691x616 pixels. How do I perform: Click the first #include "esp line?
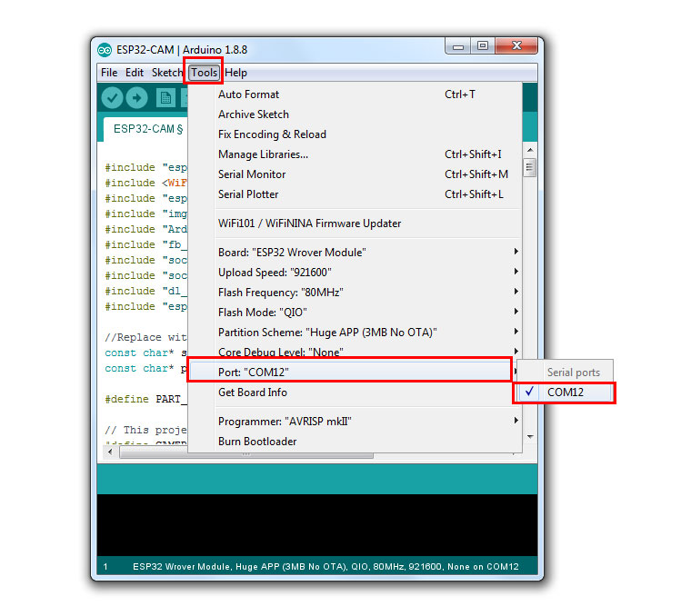(x=145, y=168)
